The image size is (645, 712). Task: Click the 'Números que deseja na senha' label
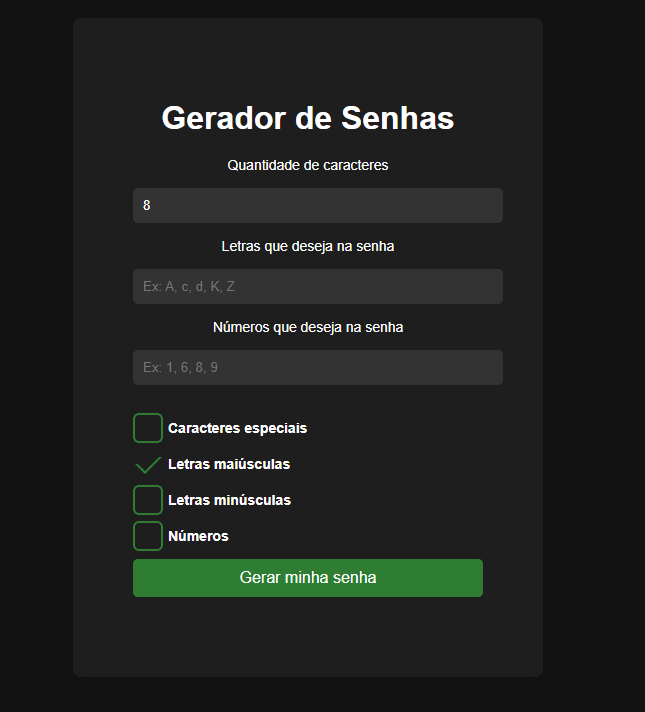[307, 327]
